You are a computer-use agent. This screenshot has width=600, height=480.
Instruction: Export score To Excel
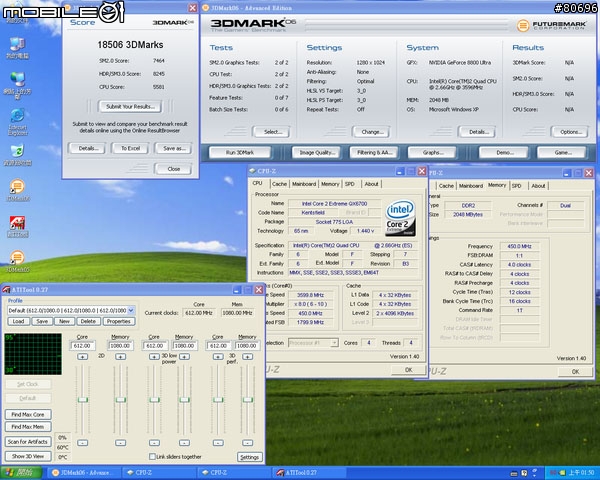130,148
